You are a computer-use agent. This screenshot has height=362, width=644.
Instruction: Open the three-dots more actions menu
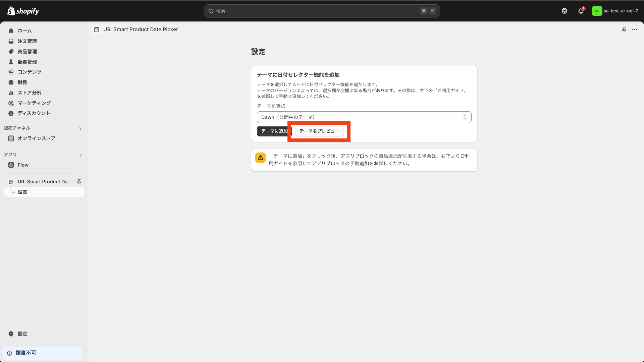pos(634,29)
